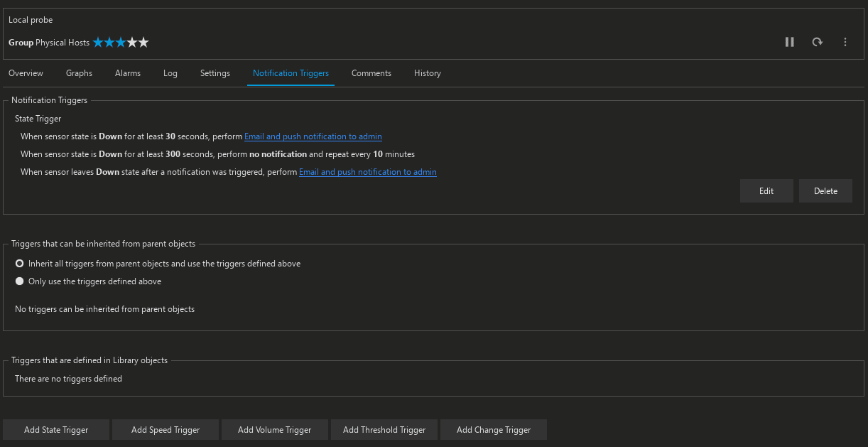Go to the Settings tab
Screen dimensions: 868x447
(215, 73)
